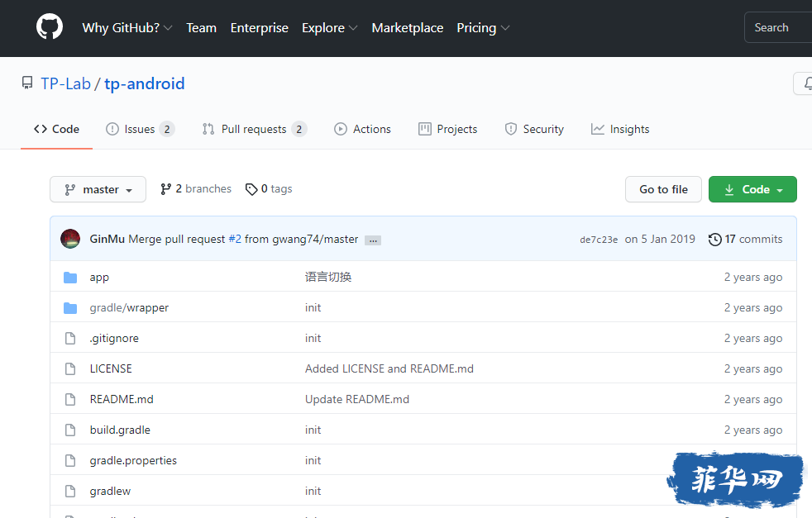
Task: Click the repository book icon beside TP-Lab
Action: coord(27,83)
